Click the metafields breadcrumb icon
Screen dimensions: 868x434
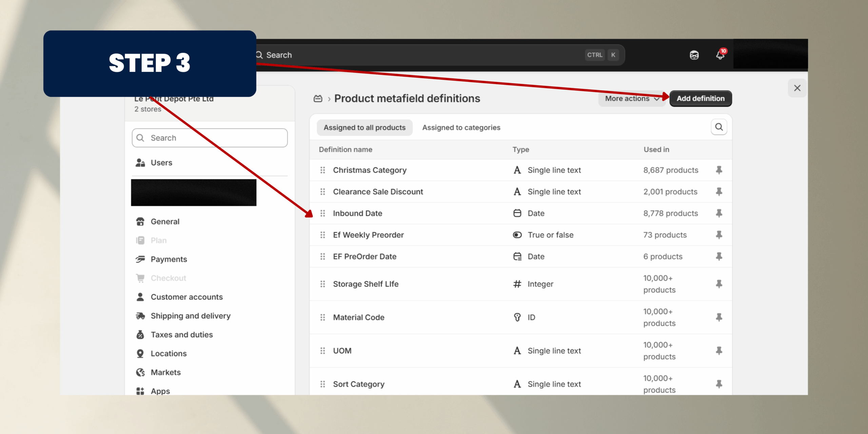(x=318, y=99)
